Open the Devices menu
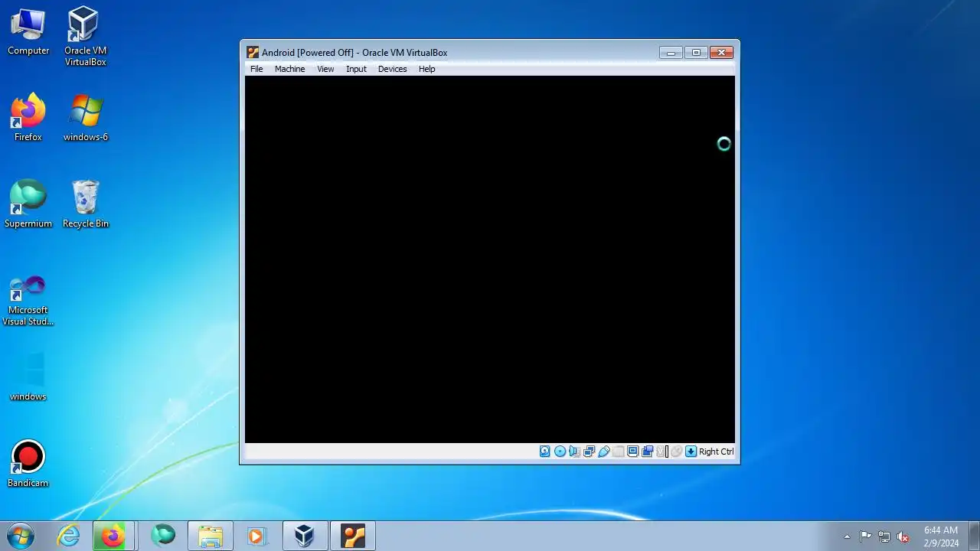Image resolution: width=980 pixels, height=551 pixels. tap(392, 69)
